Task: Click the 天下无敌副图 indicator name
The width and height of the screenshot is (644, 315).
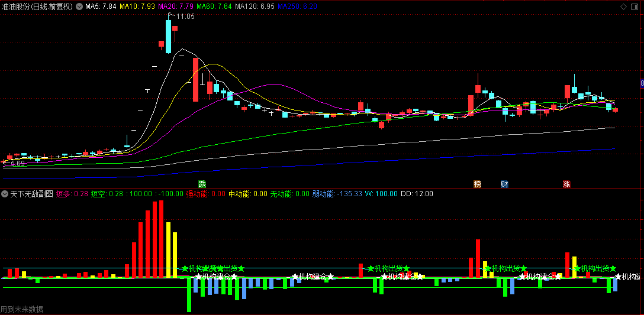Action: (x=31, y=194)
